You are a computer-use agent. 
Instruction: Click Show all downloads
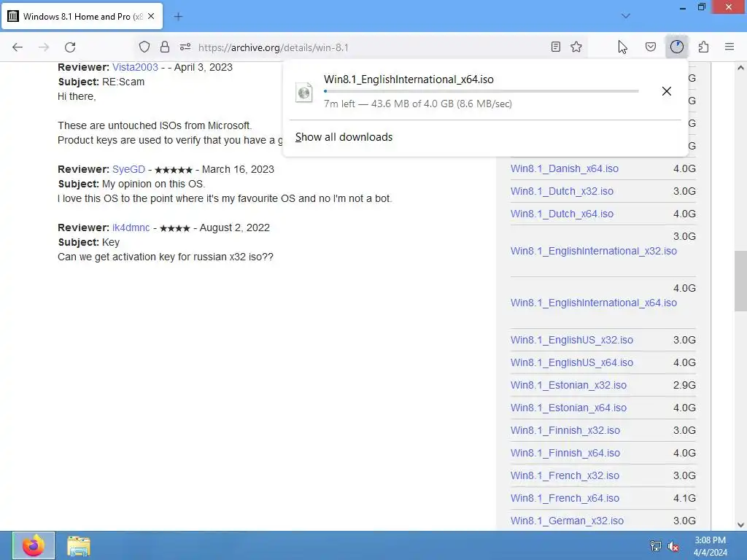(x=344, y=137)
